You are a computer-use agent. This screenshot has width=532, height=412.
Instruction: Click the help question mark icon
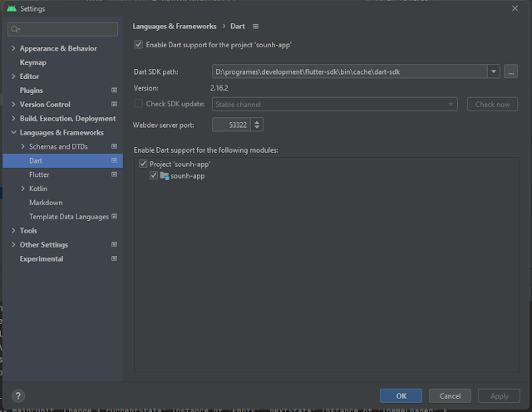[18, 396]
